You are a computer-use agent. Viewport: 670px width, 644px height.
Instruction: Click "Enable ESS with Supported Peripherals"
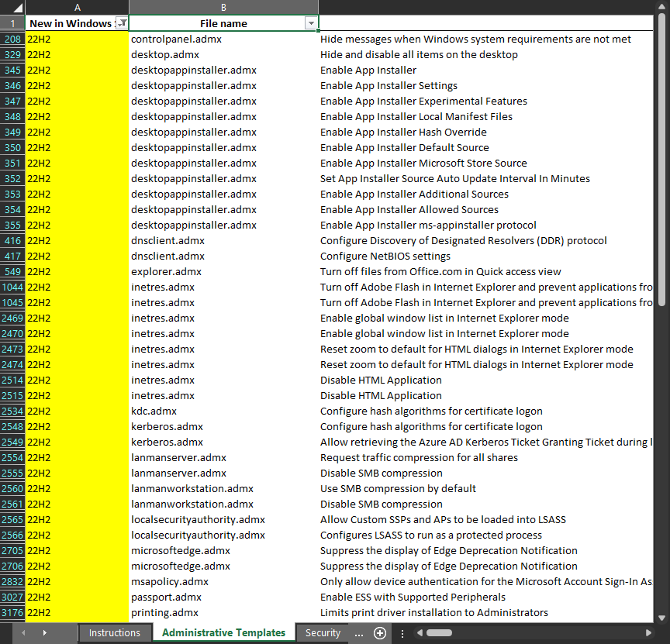point(413,597)
